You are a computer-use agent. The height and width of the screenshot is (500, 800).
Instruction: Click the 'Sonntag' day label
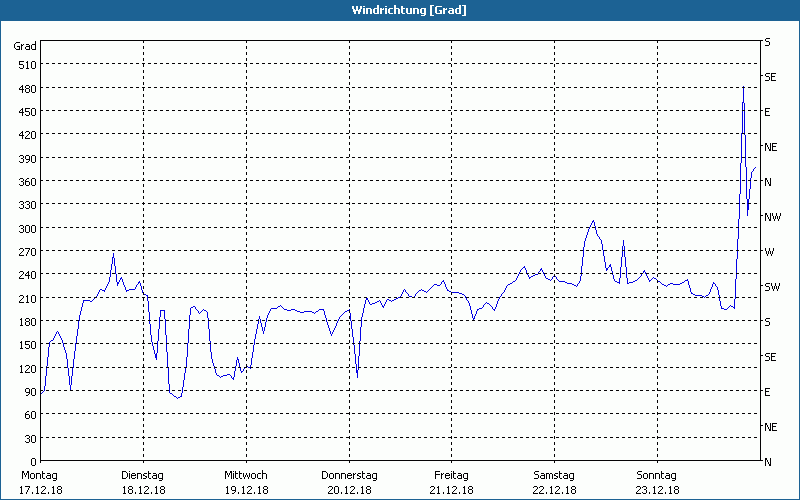pos(656,476)
